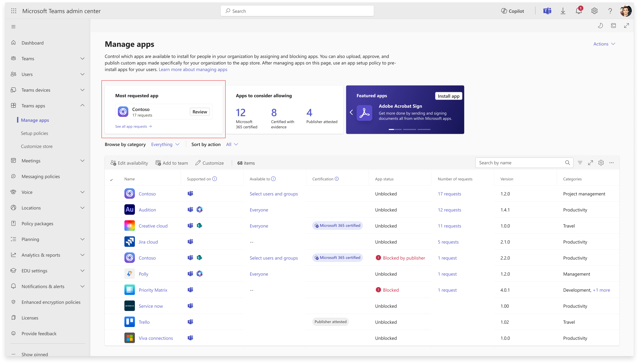Click Edit availability toolbar button
Screen dimensions: 639x364
(129, 163)
